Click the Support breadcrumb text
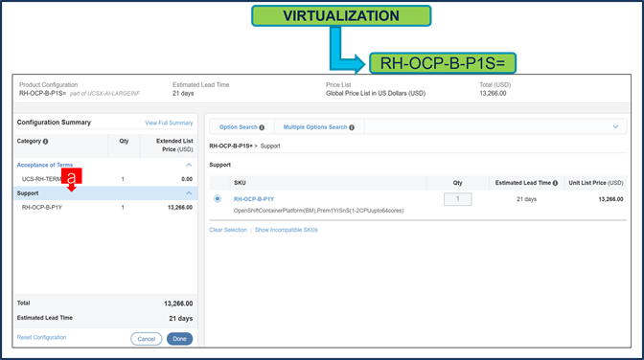 pos(270,146)
